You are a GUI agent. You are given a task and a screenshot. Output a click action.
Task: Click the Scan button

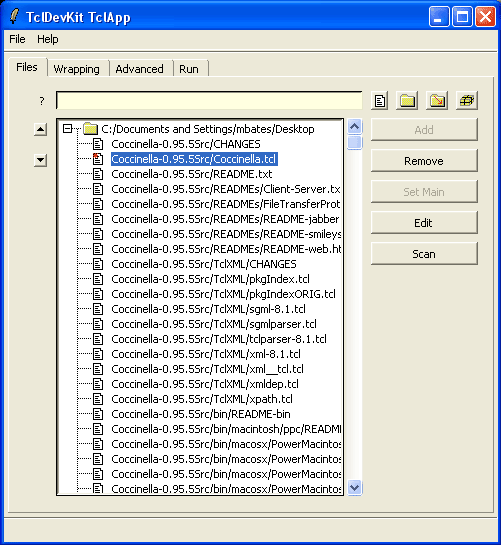(424, 254)
